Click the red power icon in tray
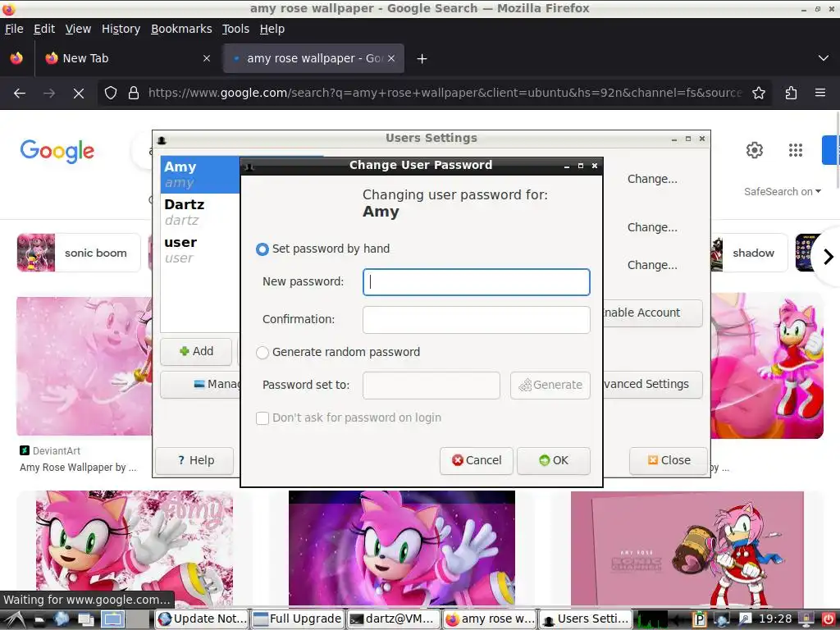 pos(829,619)
